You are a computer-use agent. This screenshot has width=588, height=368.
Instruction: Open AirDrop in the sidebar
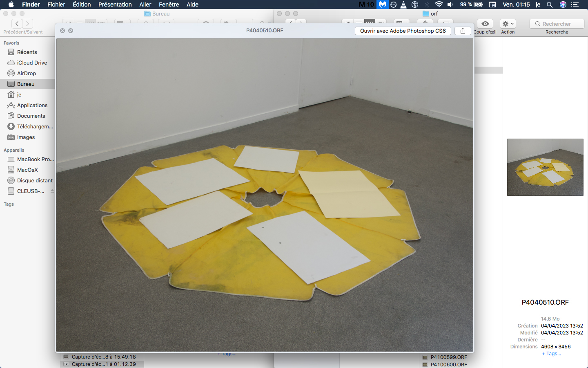tap(27, 73)
